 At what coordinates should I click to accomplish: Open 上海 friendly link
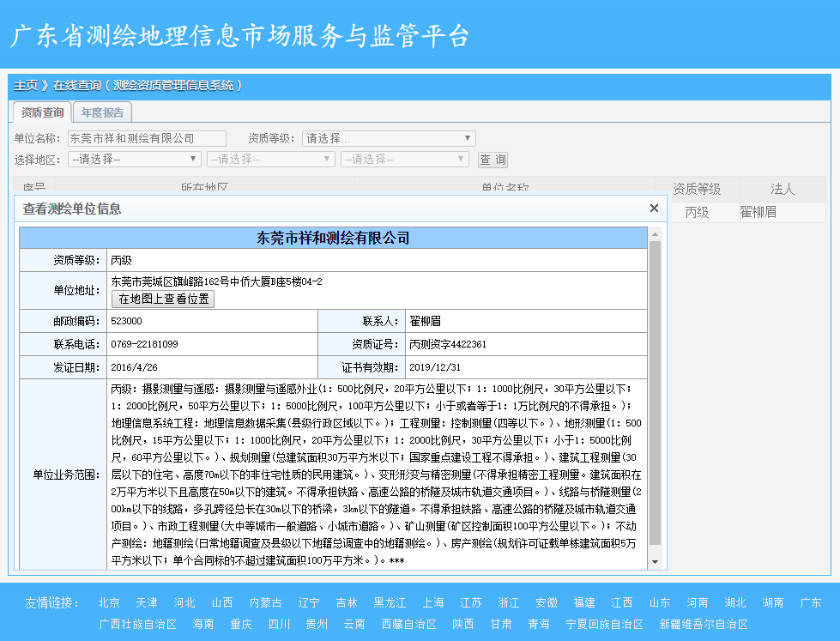432,602
